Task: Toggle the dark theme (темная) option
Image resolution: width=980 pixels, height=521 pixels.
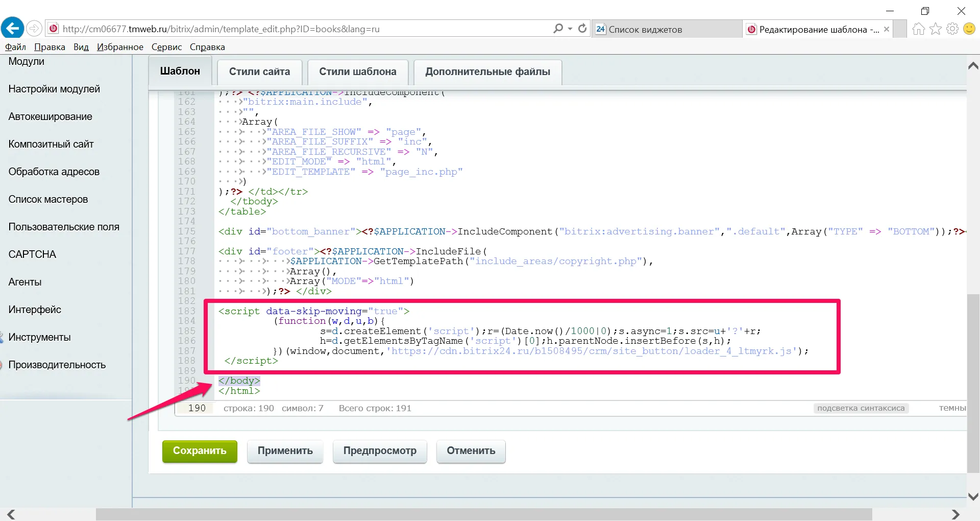Action: 952,408
